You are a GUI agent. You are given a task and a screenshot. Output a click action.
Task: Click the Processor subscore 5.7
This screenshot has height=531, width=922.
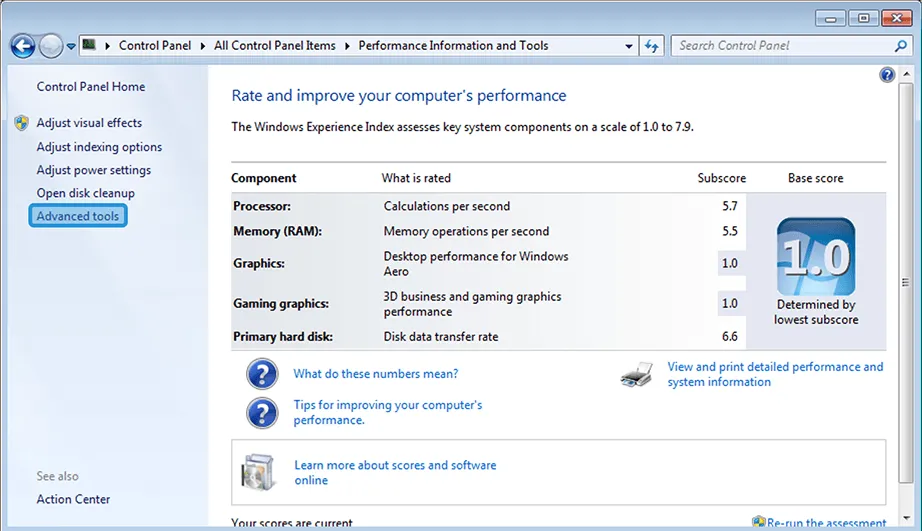pyautogui.click(x=730, y=206)
